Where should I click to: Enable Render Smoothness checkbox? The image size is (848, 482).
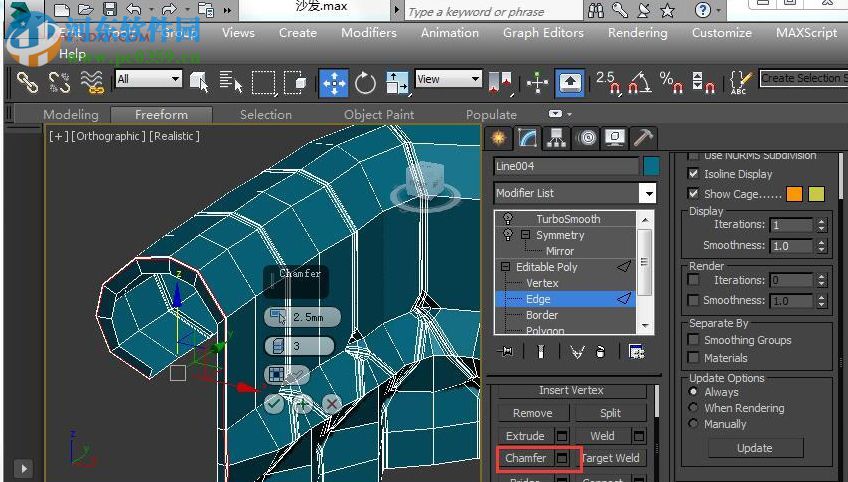pos(693,300)
